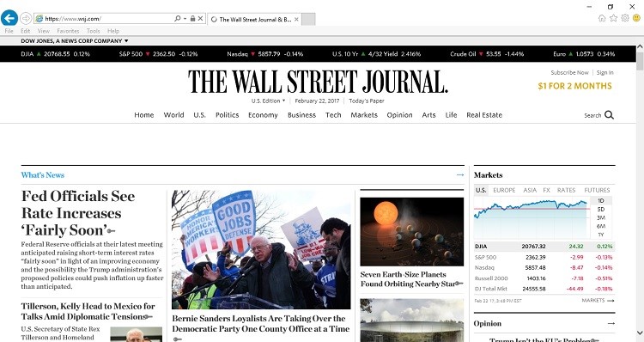Click the $1 for 2 months offer
The image size is (644, 342).
[574, 86]
